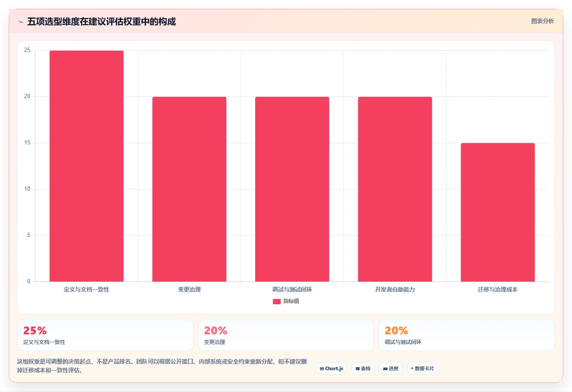The width and height of the screenshot is (572, 392).
Task: Click the 进度 tag icon
Action: [385, 368]
